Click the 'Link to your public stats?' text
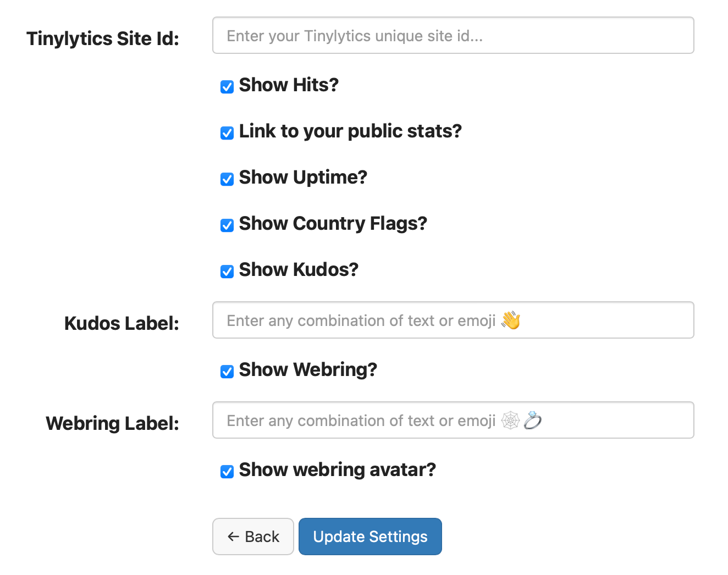This screenshot has height=575, width=728. [x=350, y=131]
